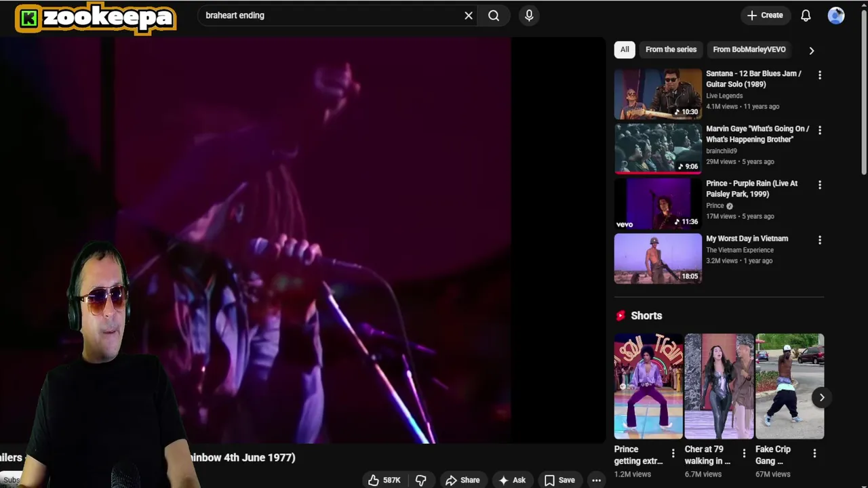Open Prince getting extra Soul Train short
The height and width of the screenshot is (488, 868).
pos(648,386)
